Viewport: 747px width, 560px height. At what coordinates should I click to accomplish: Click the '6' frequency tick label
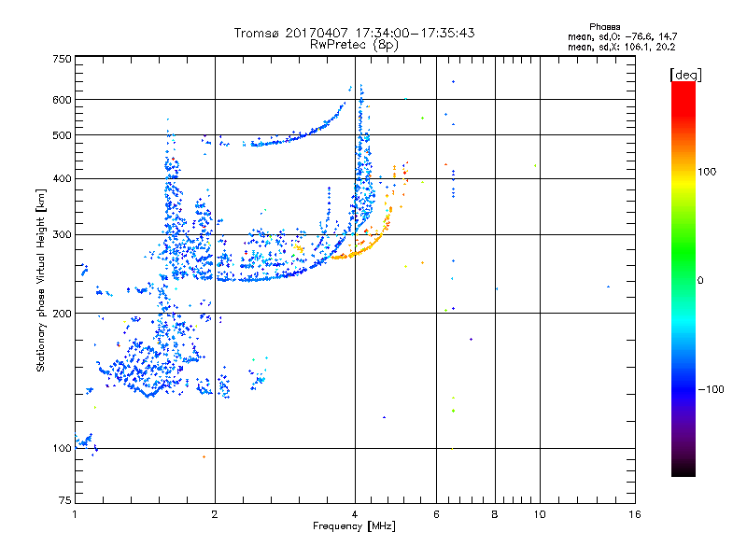tap(436, 514)
